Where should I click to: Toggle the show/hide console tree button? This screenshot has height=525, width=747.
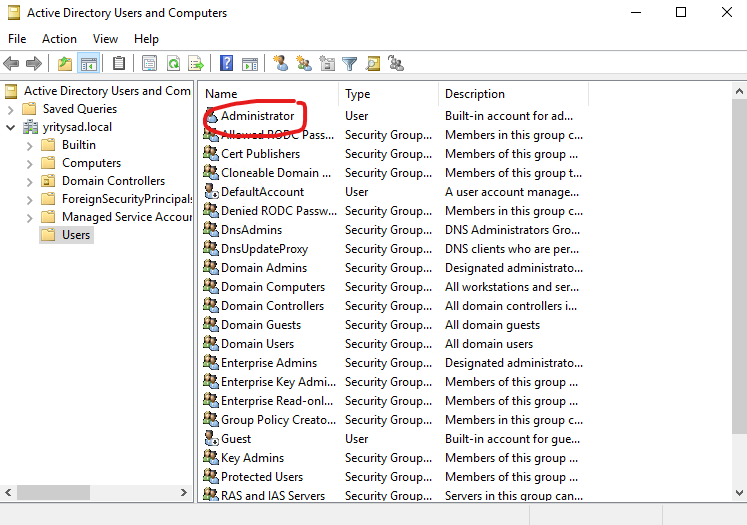click(x=89, y=63)
